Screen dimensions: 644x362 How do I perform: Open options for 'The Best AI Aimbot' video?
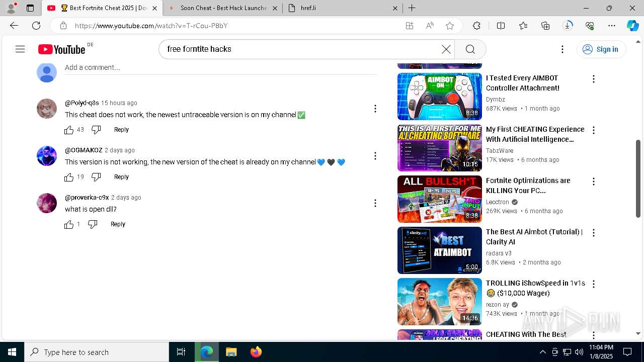pyautogui.click(x=594, y=233)
